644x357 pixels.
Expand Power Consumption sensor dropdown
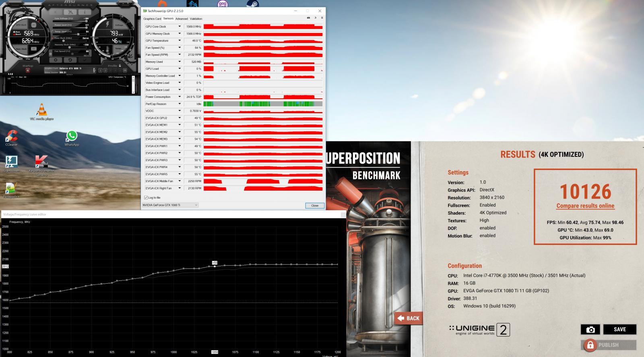pyautogui.click(x=180, y=97)
